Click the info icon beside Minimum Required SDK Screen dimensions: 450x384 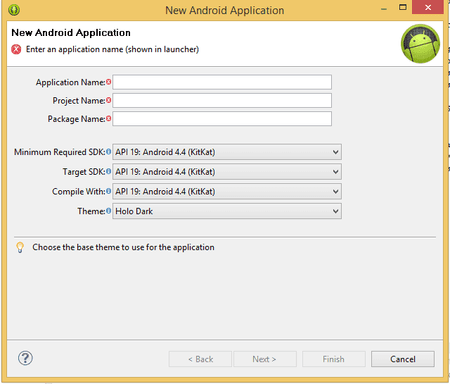[x=108, y=152]
